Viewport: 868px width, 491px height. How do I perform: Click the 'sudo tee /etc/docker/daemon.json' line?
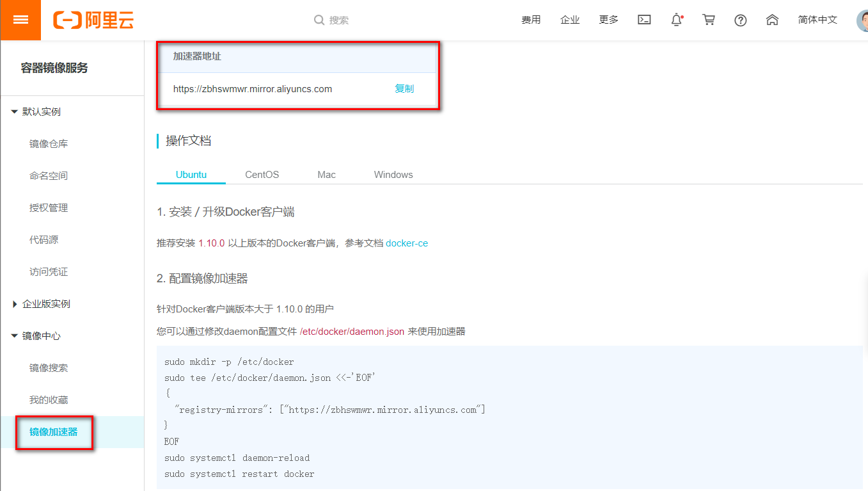269,378
